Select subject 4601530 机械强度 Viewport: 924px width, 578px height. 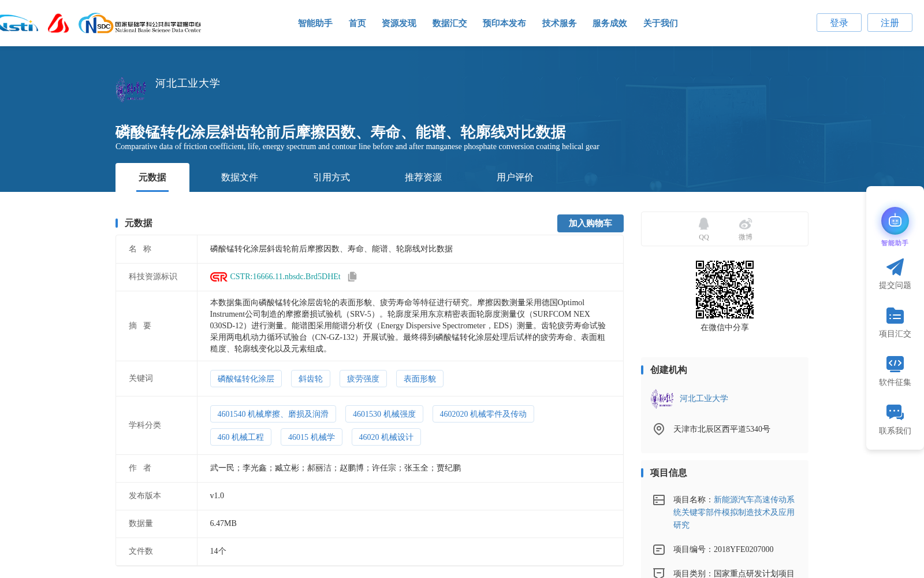coord(384,414)
